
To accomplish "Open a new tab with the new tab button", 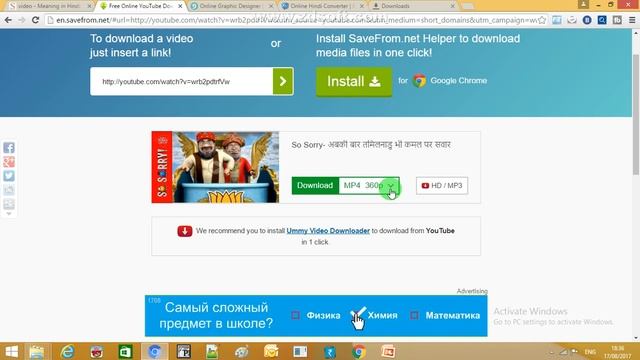I will pos(468,6).
